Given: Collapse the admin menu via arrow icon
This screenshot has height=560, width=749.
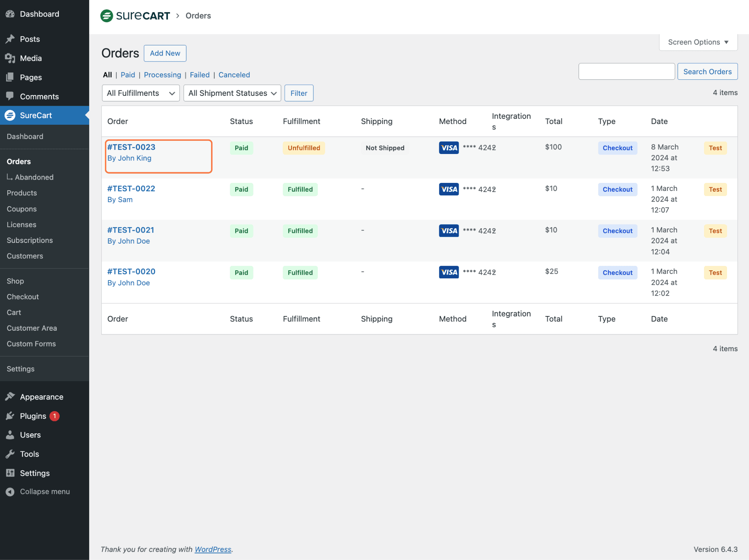Looking at the screenshot, I should click(x=10, y=491).
